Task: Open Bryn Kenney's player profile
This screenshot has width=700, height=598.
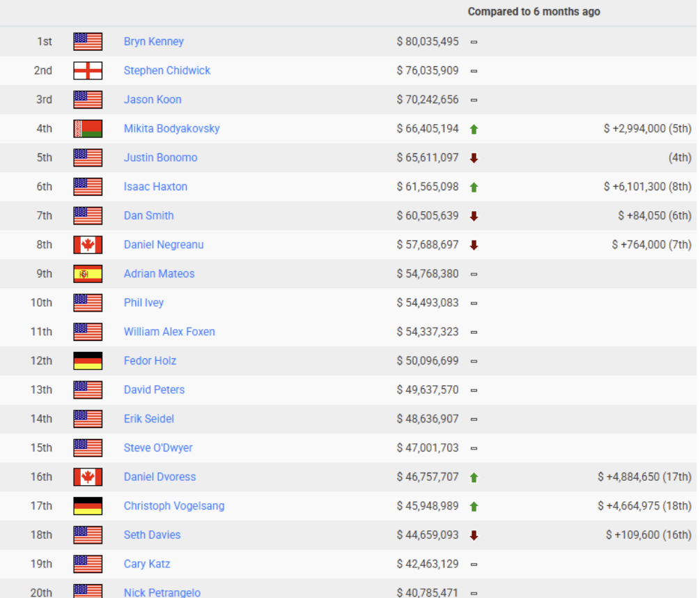Action: click(153, 42)
